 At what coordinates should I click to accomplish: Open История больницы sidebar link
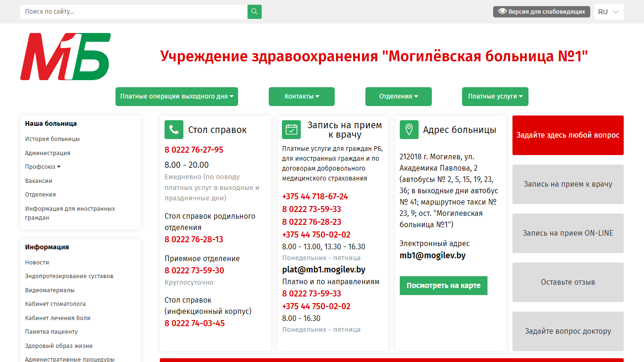point(52,139)
